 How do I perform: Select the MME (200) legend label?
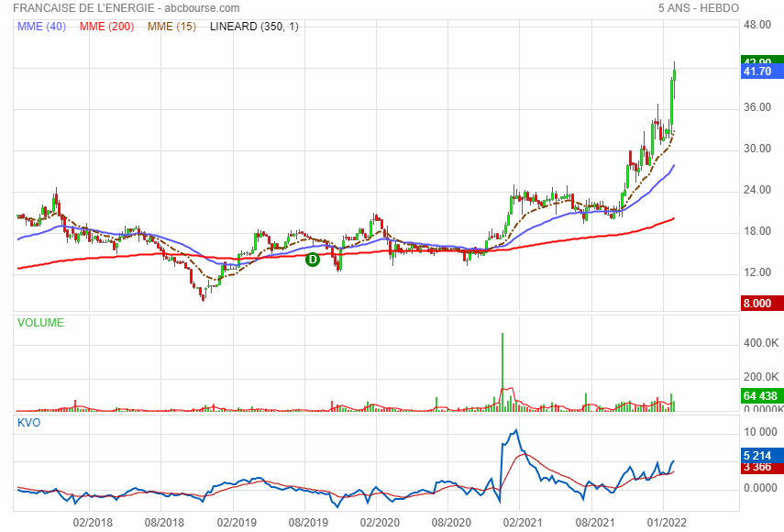coord(106,27)
